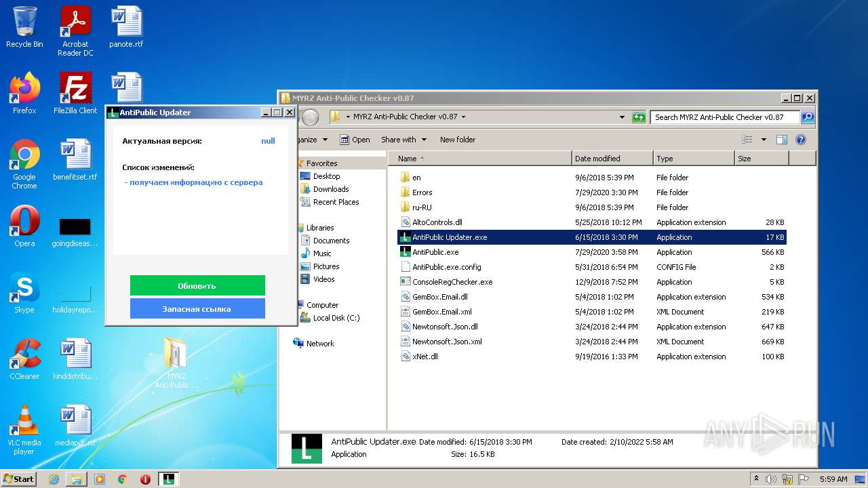Open Acrobat Reader DC desktop shortcut
868x488 pixels.
(x=75, y=31)
